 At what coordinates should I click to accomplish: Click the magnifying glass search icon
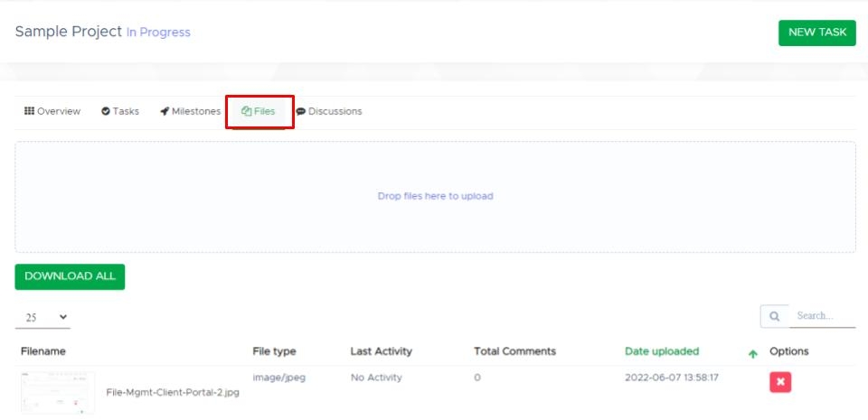point(774,316)
